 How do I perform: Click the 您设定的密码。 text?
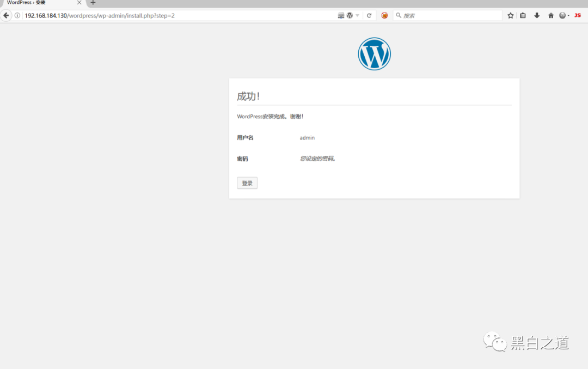coord(317,159)
